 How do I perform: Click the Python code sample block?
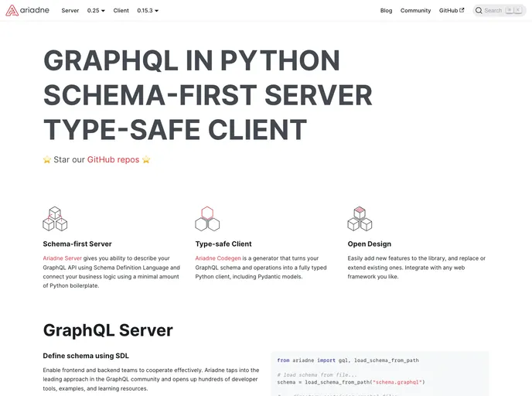pyautogui.click(x=380, y=374)
